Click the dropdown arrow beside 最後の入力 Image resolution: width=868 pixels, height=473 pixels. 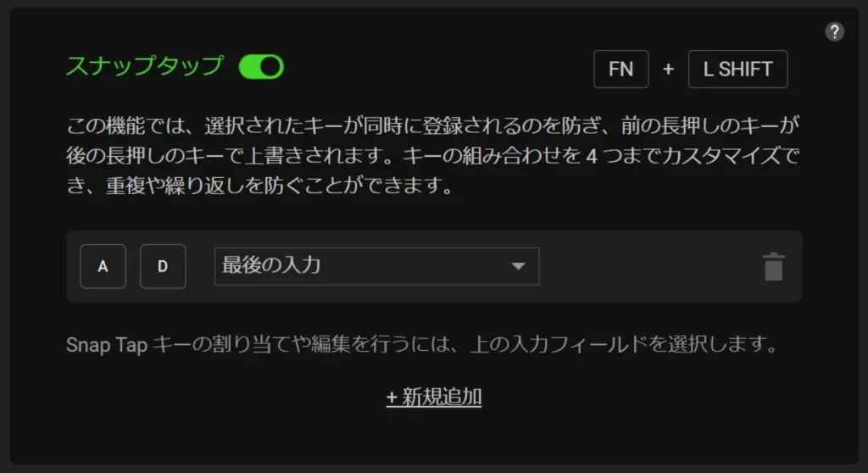(x=518, y=266)
